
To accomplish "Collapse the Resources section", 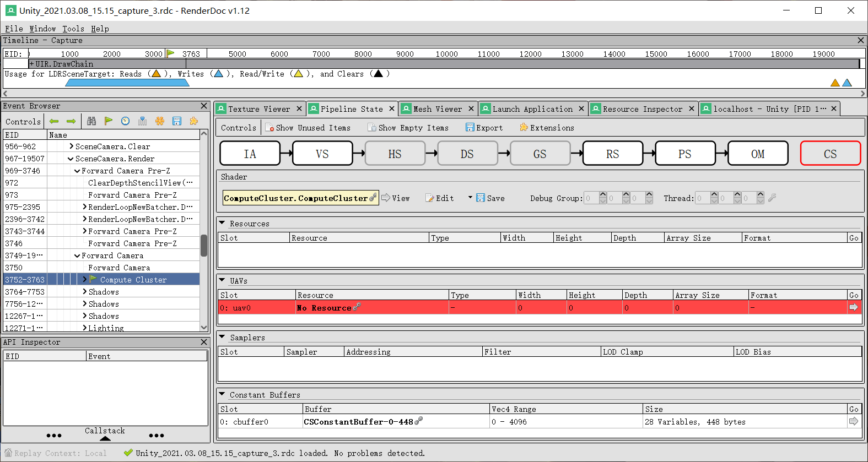I will (222, 223).
